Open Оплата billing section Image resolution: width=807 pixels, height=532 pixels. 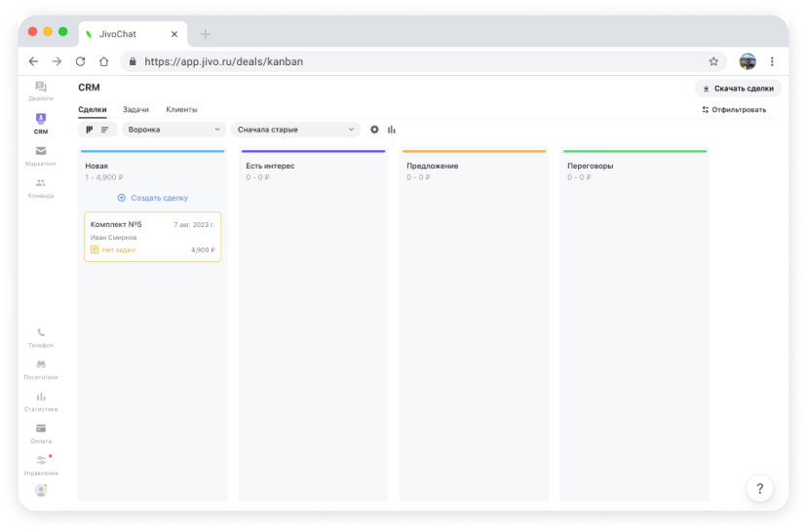(41, 433)
